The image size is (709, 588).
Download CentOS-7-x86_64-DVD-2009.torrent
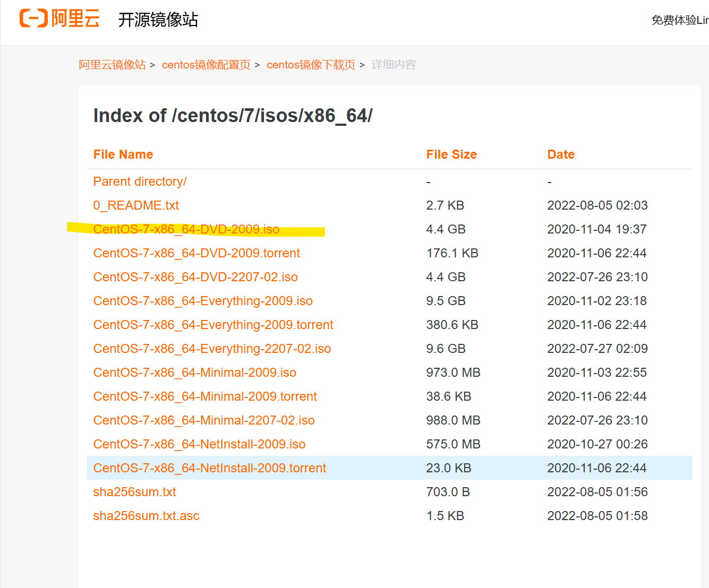click(197, 253)
